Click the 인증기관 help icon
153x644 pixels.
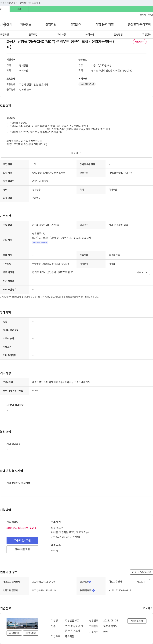tap(90, 582)
